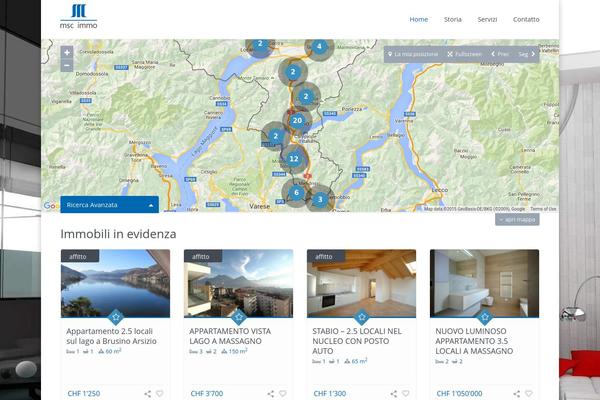Share the CHF 3'700 listing

coord(271,393)
